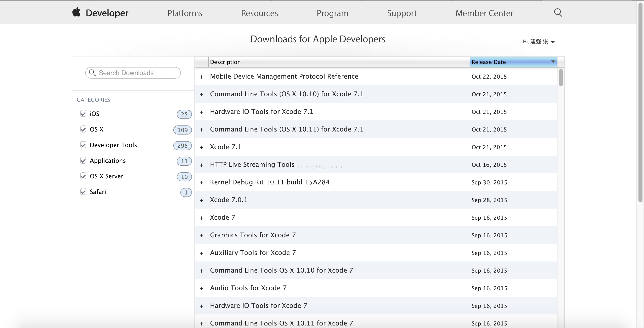
Task: Expand Mobile Device Management Protocol Reference row
Action: coord(201,77)
